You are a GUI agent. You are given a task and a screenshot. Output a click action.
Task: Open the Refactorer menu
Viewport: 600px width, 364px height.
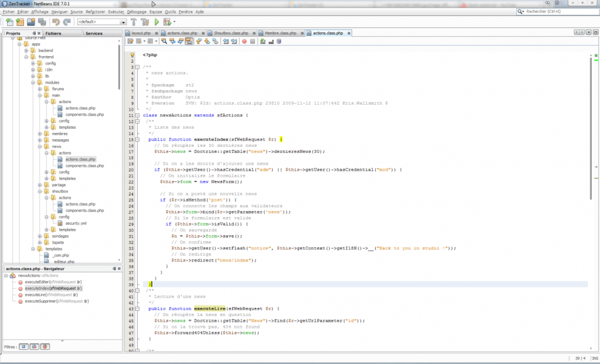point(94,12)
